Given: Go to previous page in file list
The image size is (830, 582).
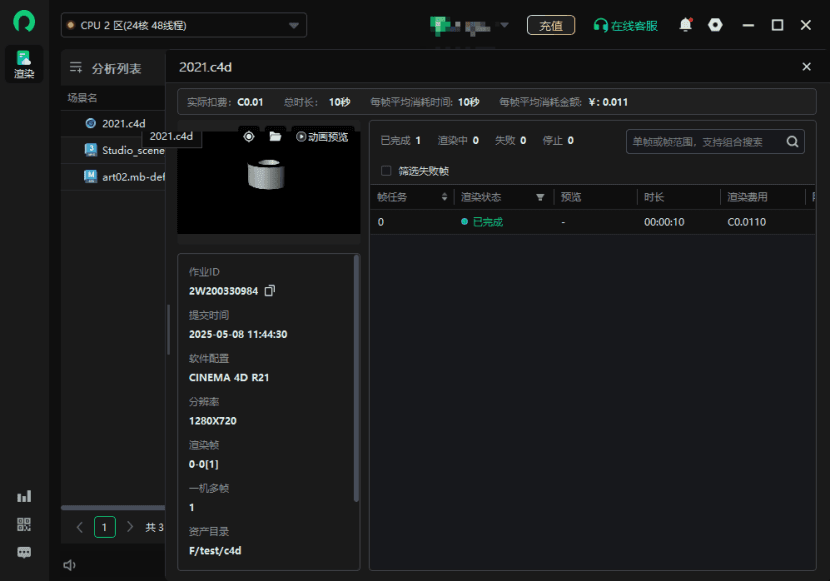Looking at the screenshot, I should click(x=79, y=527).
